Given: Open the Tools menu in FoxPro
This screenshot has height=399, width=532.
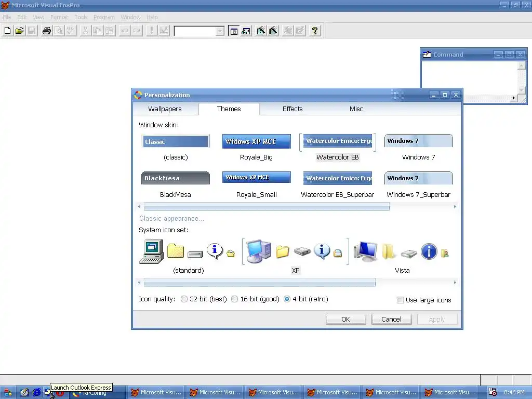Looking at the screenshot, I should click(81, 17).
